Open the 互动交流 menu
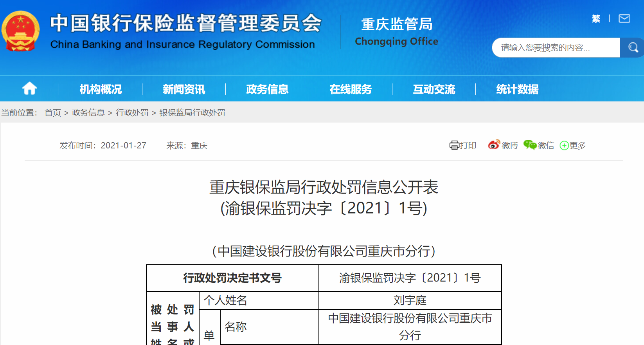This screenshot has height=345, width=644. point(434,89)
